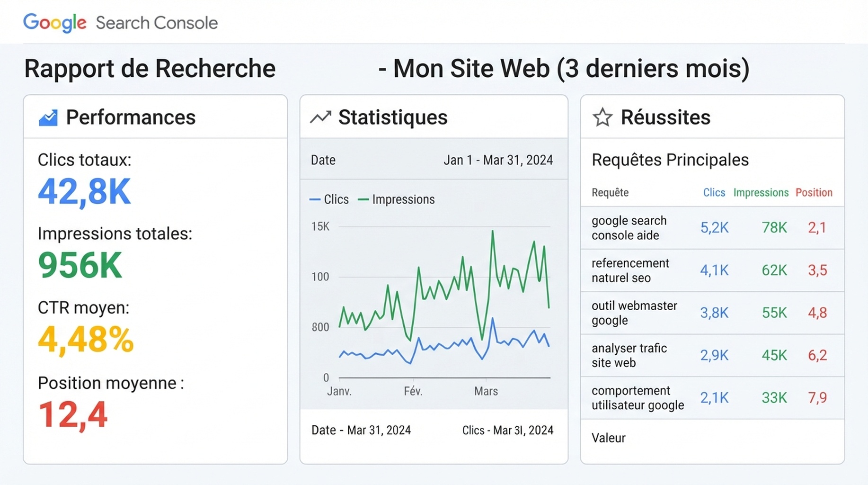Click the Rapport de Recherche title

[150, 69]
